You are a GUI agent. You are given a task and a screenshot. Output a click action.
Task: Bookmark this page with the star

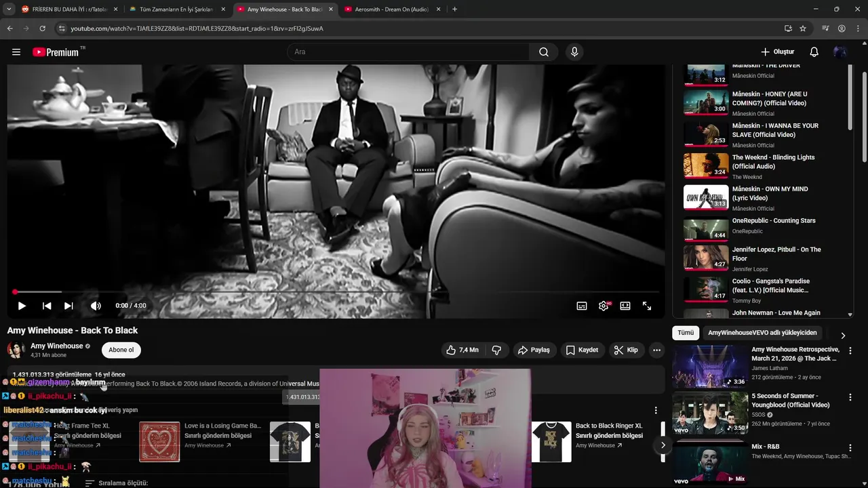click(803, 28)
